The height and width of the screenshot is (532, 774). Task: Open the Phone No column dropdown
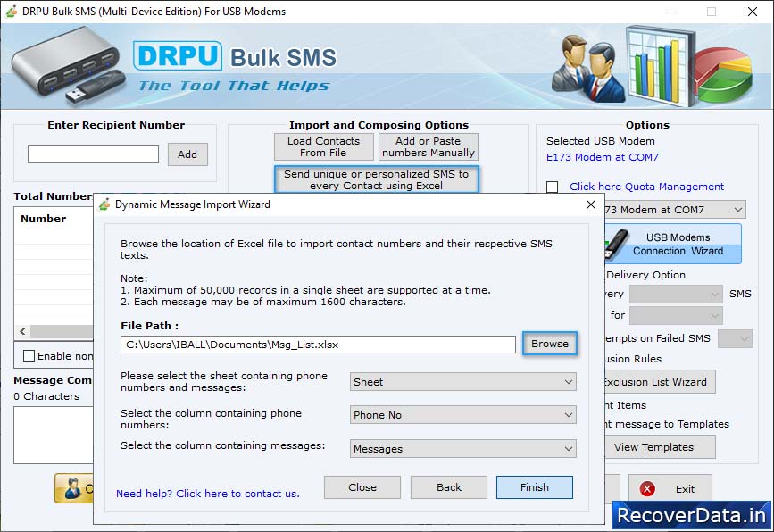pos(463,415)
